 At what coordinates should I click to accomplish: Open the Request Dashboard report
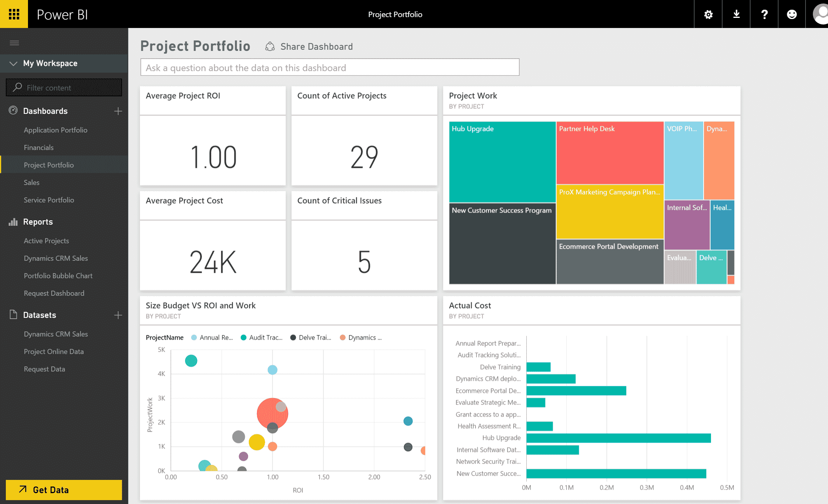[54, 293]
